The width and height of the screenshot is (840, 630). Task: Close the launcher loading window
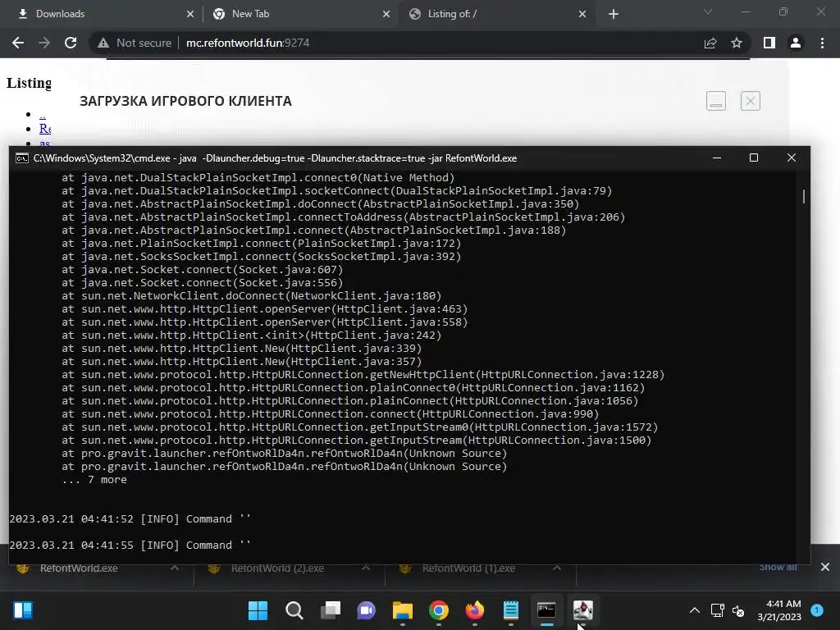[x=751, y=101]
